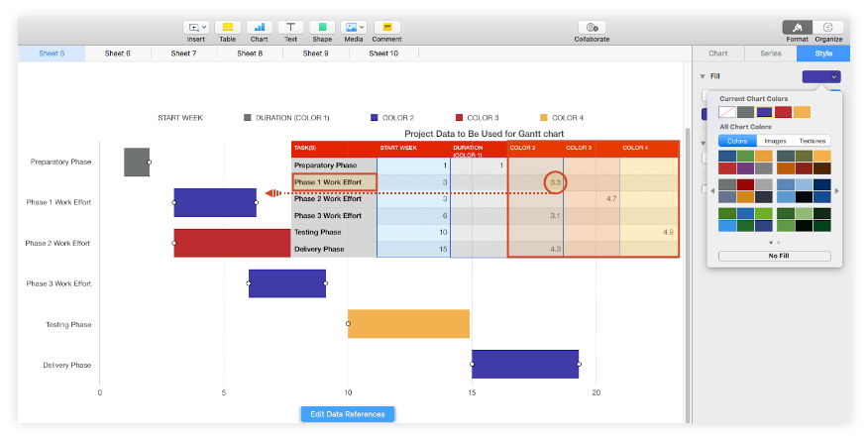868x441 pixels.
Task: Select the Images segment in color popup
Action: [775, 141]
